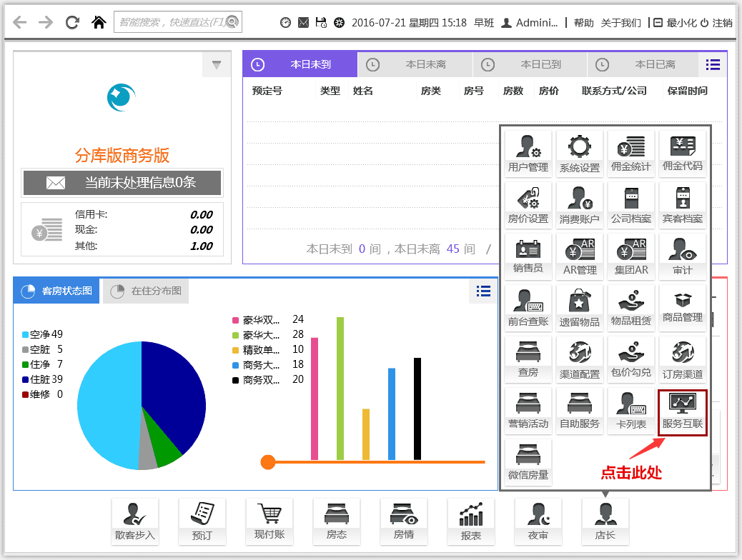Open 佣金统计 commission statistics
742x560 pixels.
coord(630,154)
